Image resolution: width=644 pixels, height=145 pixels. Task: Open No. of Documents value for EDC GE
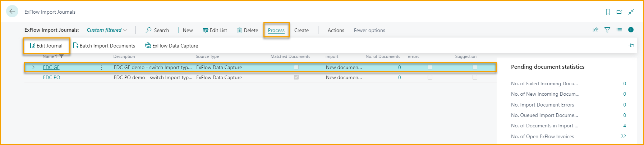coord(399,67)
